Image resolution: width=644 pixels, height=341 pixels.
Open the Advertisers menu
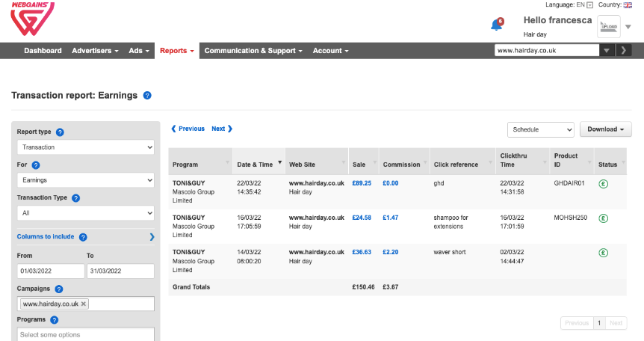(x=95, y=51)
